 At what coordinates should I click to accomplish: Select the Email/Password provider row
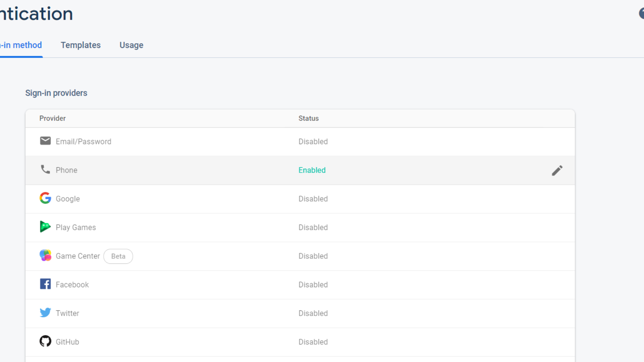point(300,142)
